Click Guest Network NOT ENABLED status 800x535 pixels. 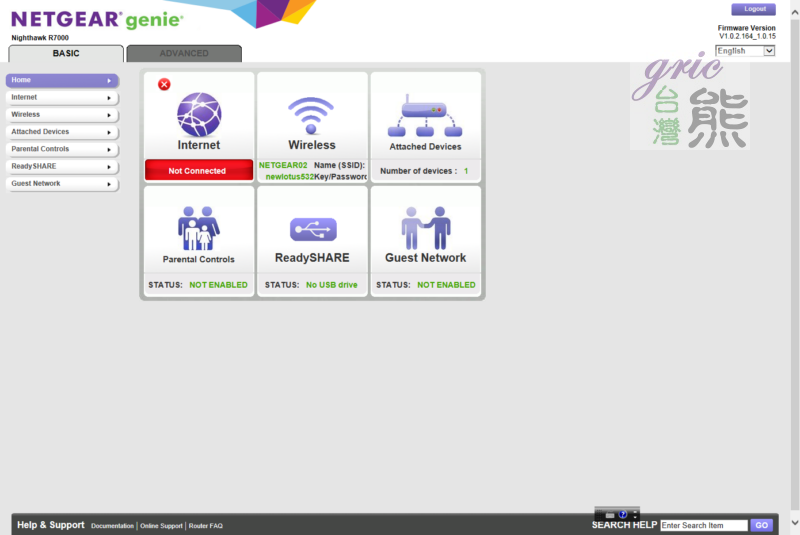tap(446, 285)
